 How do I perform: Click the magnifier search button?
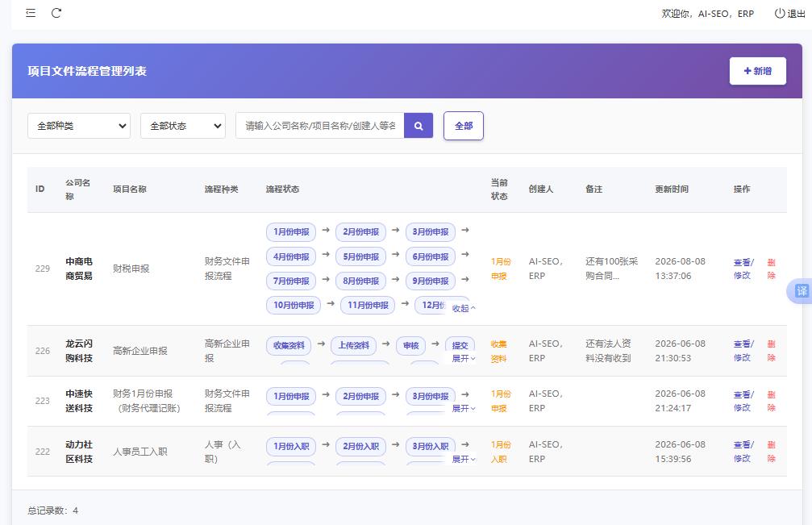click(418, 126)
